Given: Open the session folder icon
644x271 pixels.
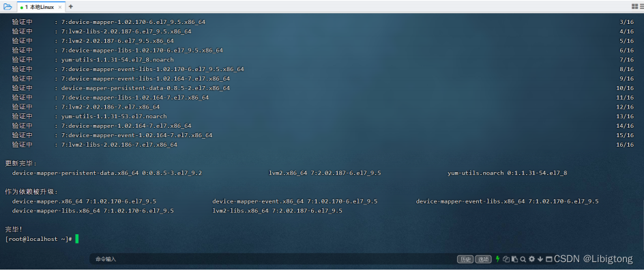Looking at the screenshot, I should 8,6.
